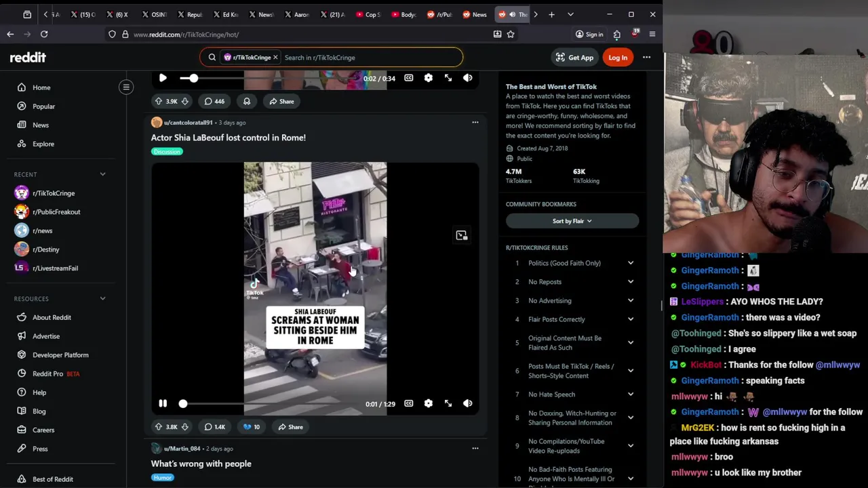
Task: Click the reddit logo
Action: [28, 58]
